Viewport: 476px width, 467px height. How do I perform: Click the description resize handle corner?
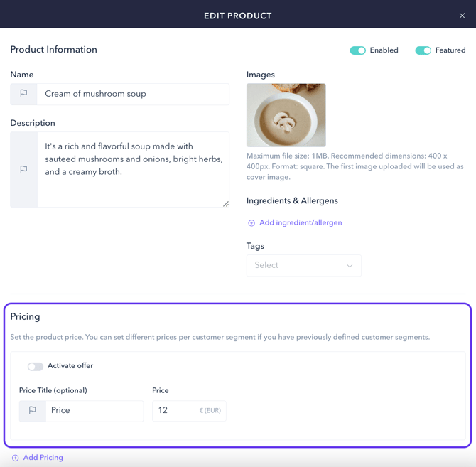226,204
